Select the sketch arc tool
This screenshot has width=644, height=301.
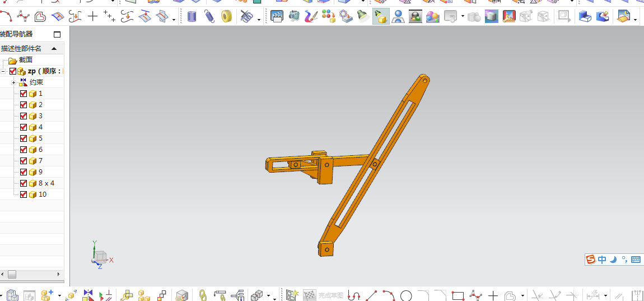389,295
